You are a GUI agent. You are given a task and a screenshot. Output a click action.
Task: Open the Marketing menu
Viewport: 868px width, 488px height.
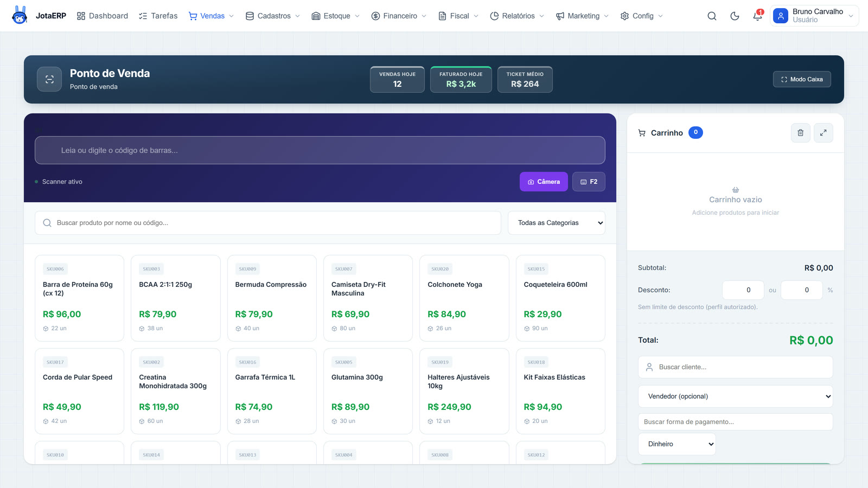[583, 16]
